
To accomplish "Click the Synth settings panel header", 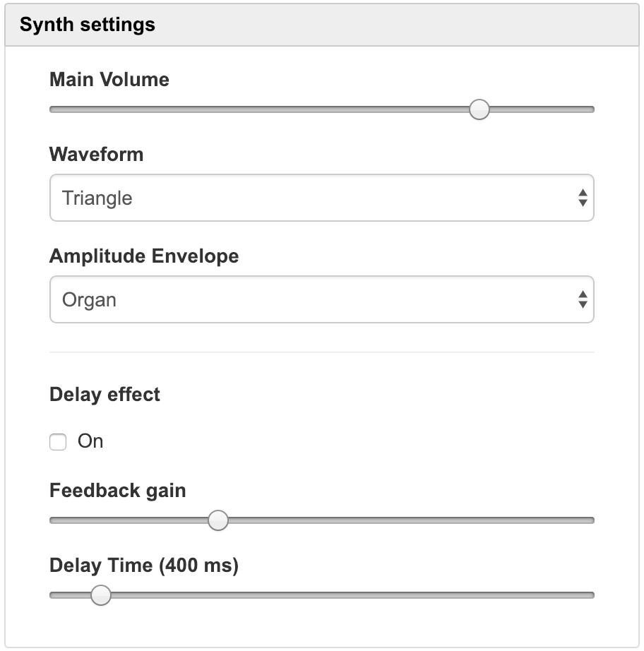I will click(x=322, y=25).
